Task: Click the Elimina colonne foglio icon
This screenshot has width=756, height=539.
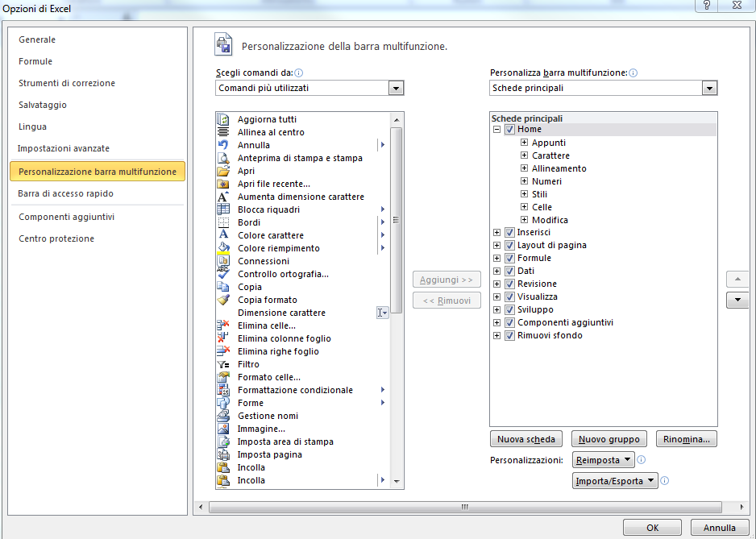Action: (223, 338)
